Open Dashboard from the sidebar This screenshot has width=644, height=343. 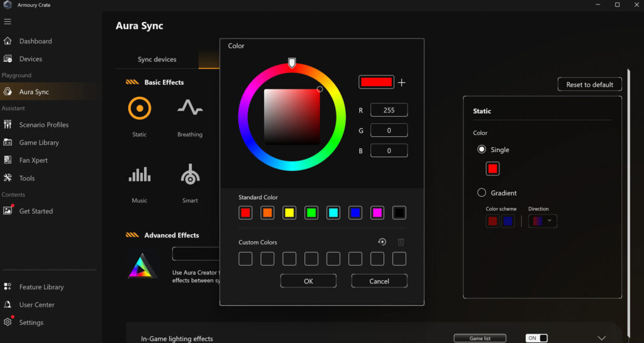click(35, 41)
